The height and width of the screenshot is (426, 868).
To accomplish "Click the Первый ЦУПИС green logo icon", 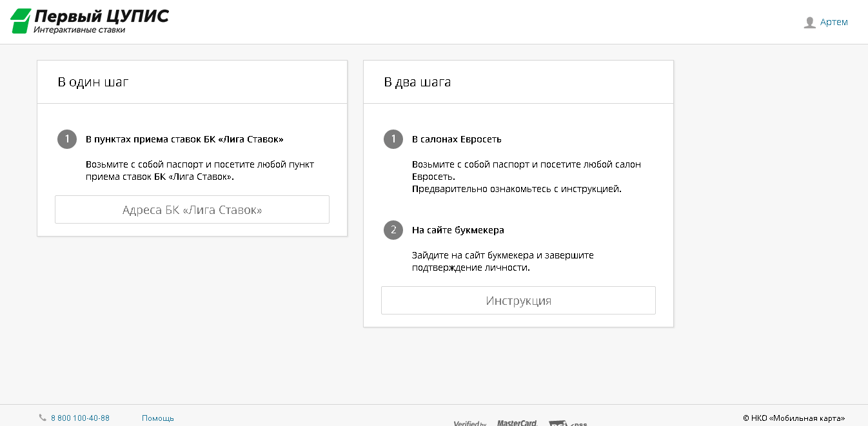I will (x=21, y=21).
